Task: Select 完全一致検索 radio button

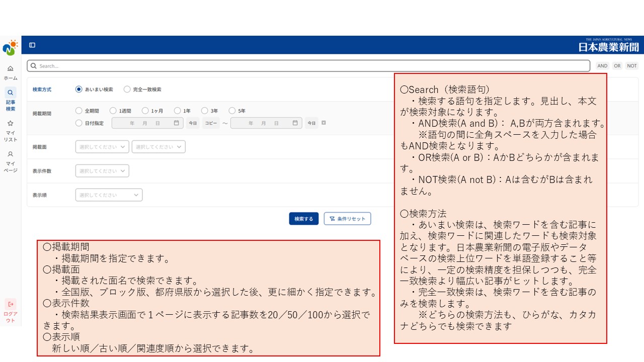Action: 127,89
